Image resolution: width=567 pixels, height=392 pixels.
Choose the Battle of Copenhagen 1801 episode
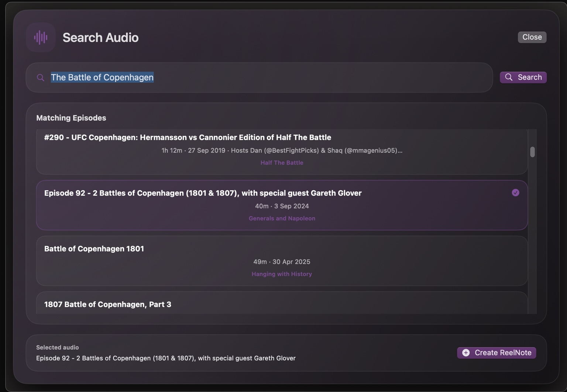[282, 261]
